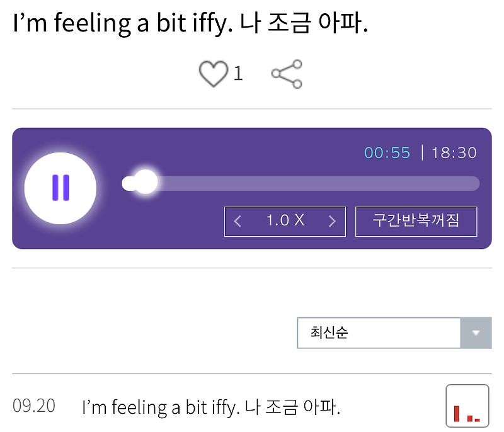This screenshot has width=504, height=432.
Task: Click the pause icon inside the white circle
Action: click(x=60, y=187)
